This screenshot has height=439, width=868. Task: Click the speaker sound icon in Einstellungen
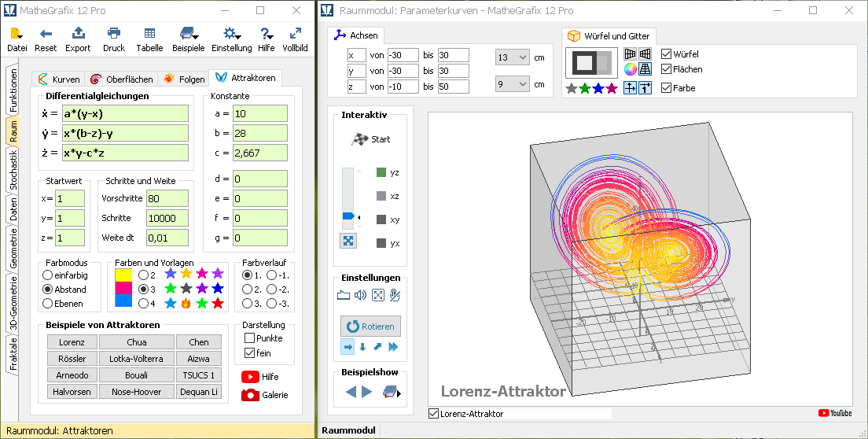[x=360, y=295]
